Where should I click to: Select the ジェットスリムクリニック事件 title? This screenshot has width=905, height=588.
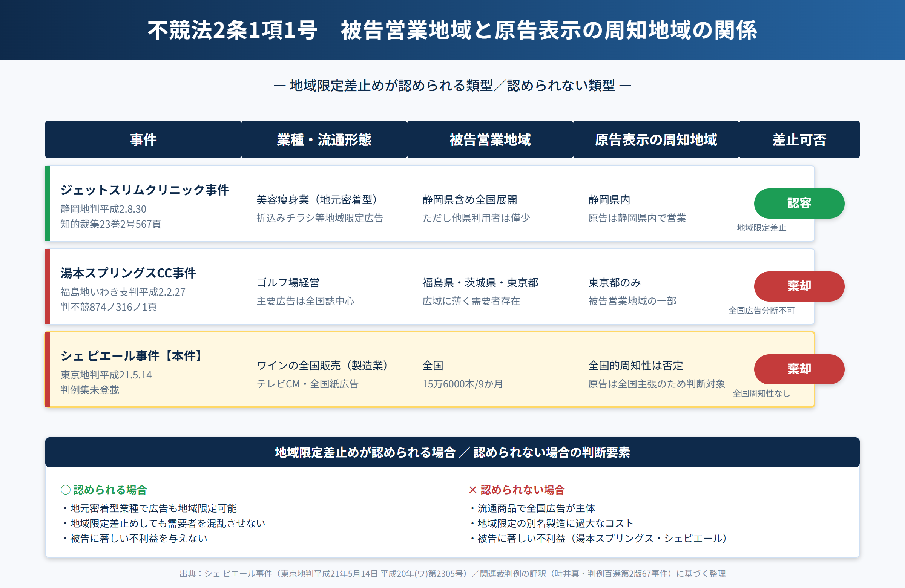[144, 190]
